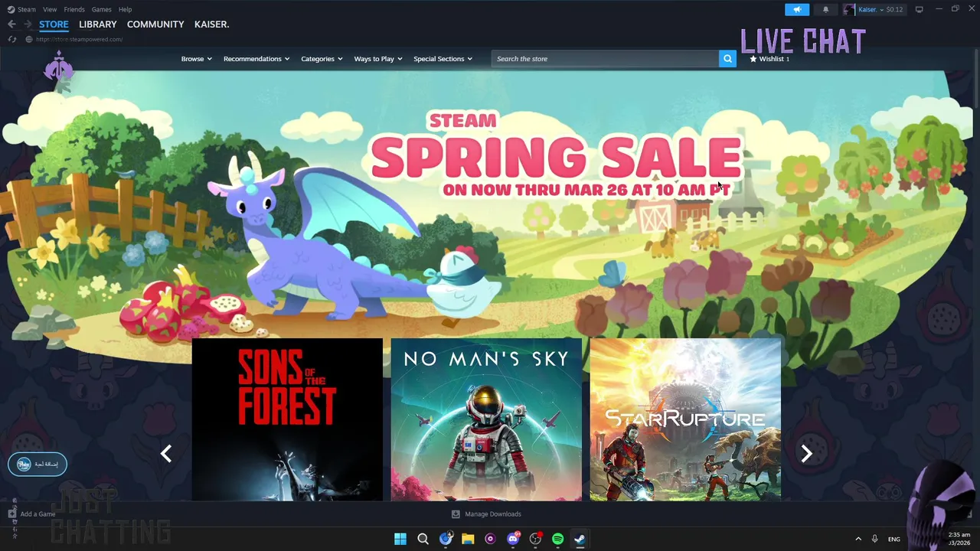Expand the Browse dropdown
Screen dimensions: 980x551
coord(196,59)
